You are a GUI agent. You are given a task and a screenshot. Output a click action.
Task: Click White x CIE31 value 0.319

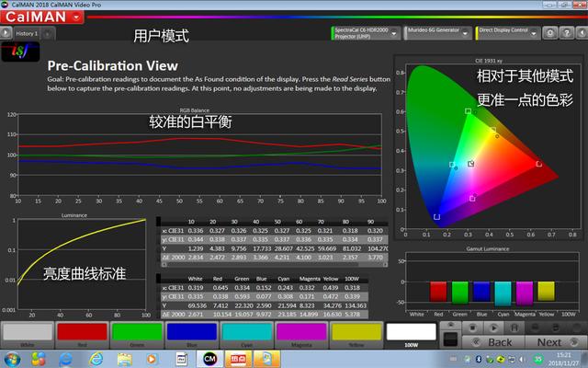click(196, 288)
